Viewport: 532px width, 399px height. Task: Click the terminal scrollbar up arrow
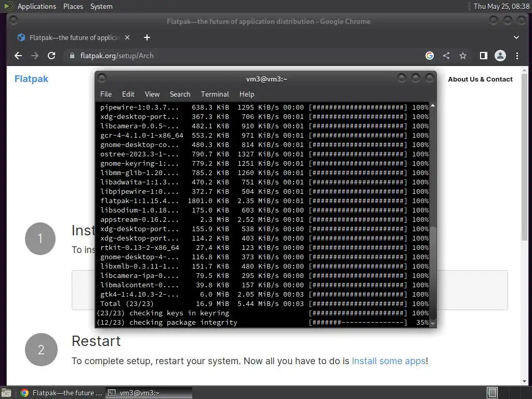click(x=433, y=105)
